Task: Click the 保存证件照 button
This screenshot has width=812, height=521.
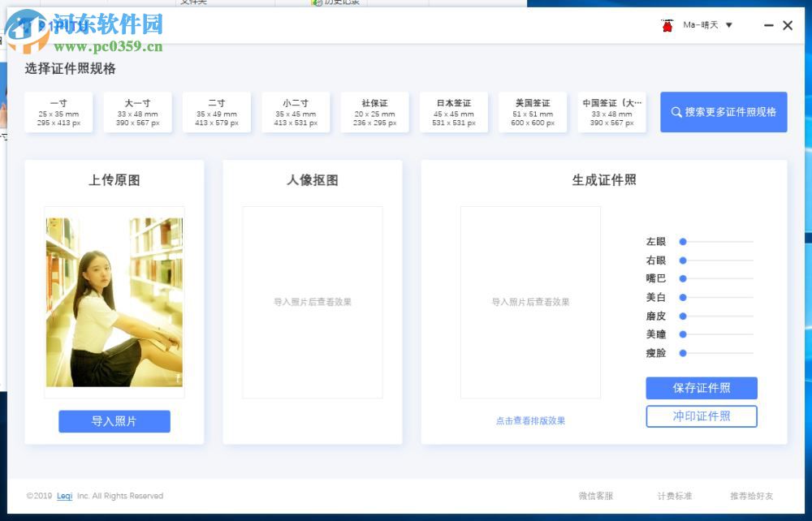Action: 701,388
